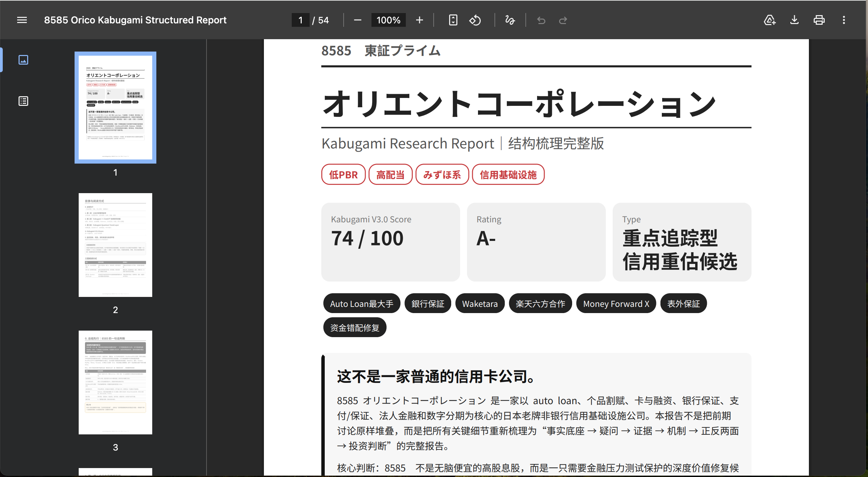The image size is (868, 477).
Task: Click the 74 / 100 score value
Action: click(367, 238)
